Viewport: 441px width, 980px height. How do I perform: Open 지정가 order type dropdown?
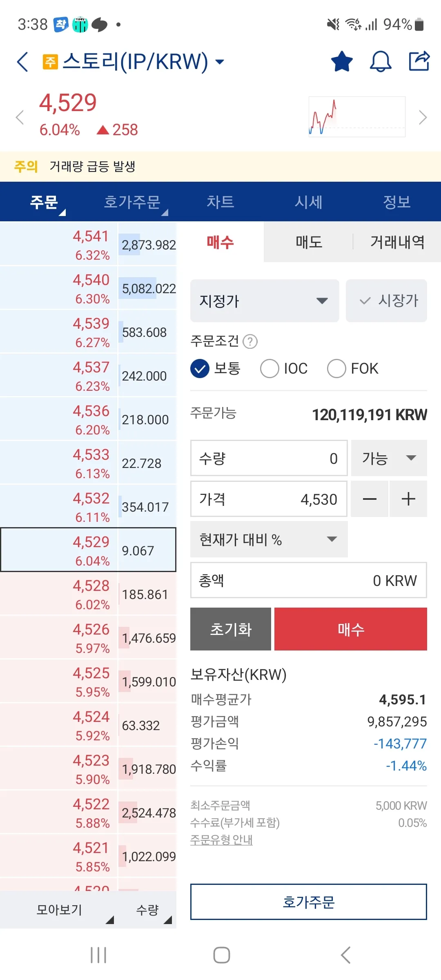click(x=265, y=301)
